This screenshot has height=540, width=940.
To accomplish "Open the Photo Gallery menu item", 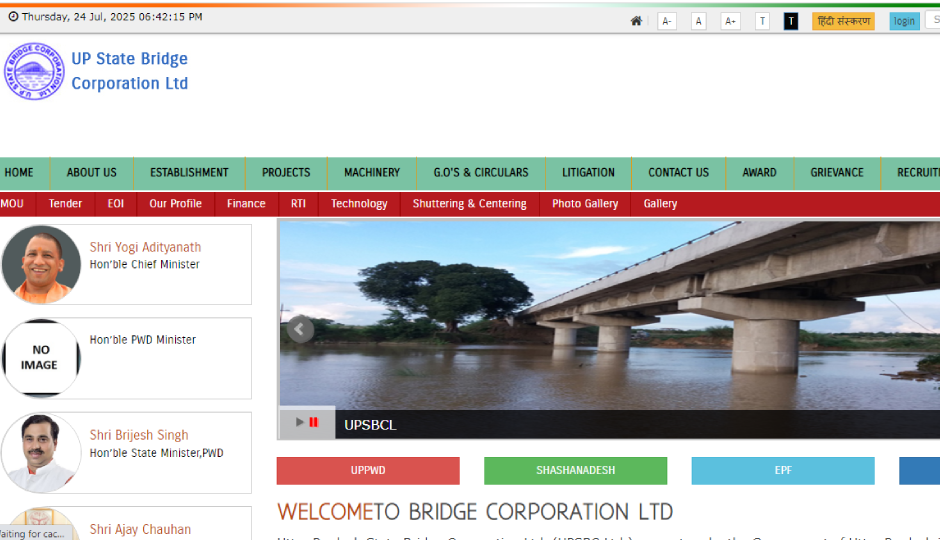I will point(585,203).
